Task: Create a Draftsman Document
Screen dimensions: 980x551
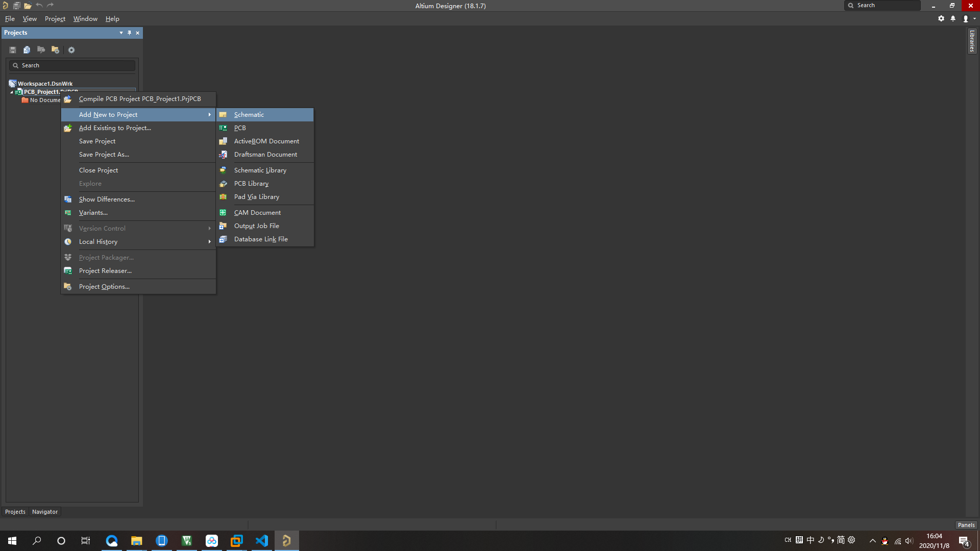Action: [265, 155]
